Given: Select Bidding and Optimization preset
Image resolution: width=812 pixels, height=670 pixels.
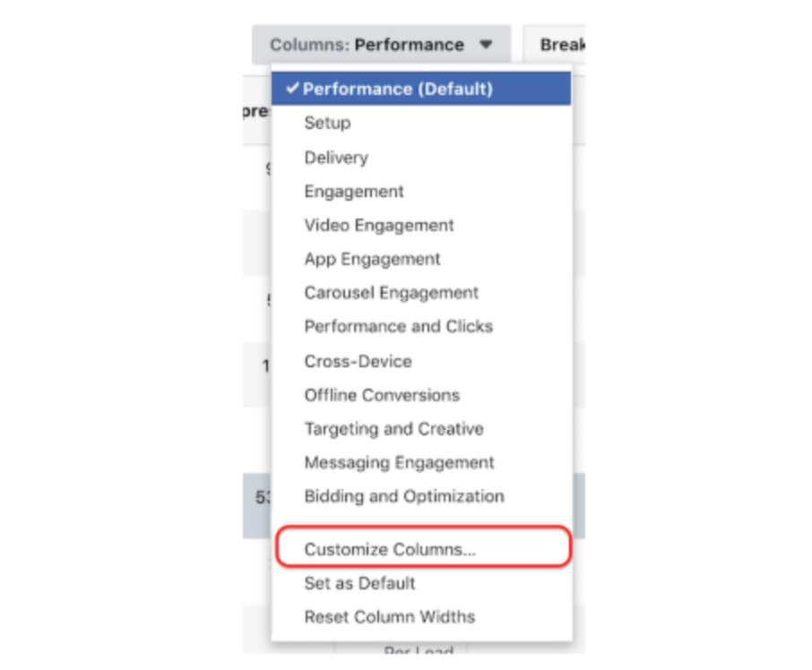Looking at the screenshot, I should click(404, 496).
